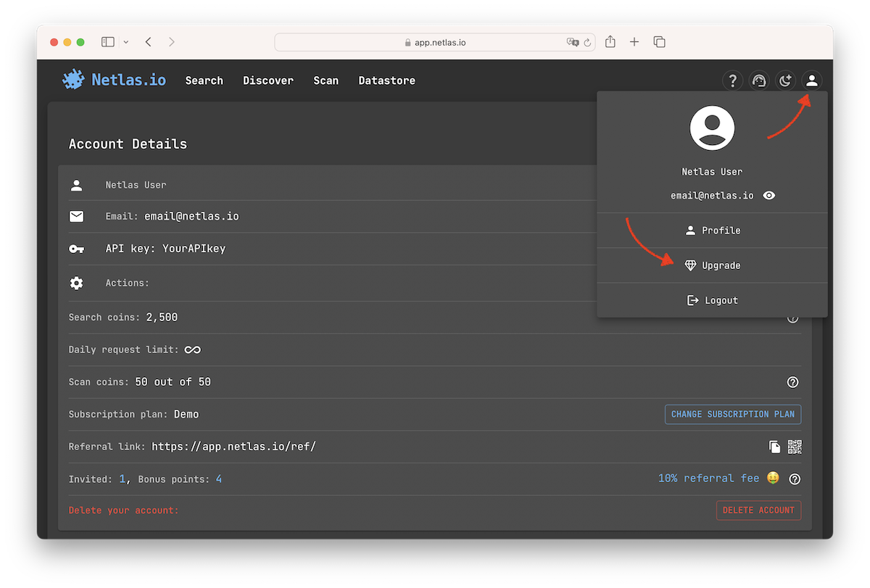This screenshot has width=870, height=588.
Task: Click the Upgrade diamond icon in menu
Action: click(x=690, y=265)
